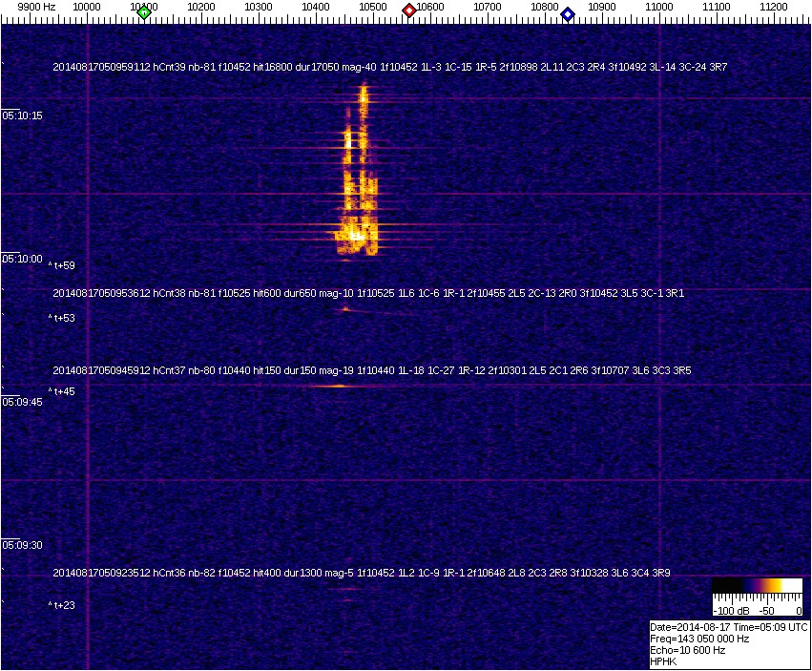812x671 pixels.
Task: Select the t+45 event marker
Action: (x=62, y=391)
